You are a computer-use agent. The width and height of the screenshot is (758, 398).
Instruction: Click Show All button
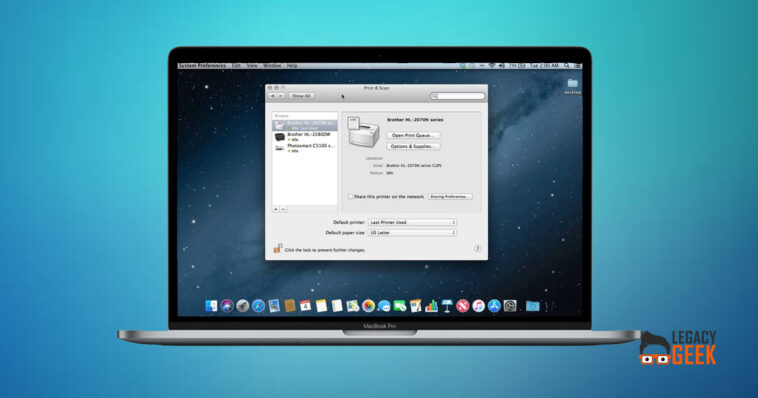pyautogui.click(x=301, y=96)
